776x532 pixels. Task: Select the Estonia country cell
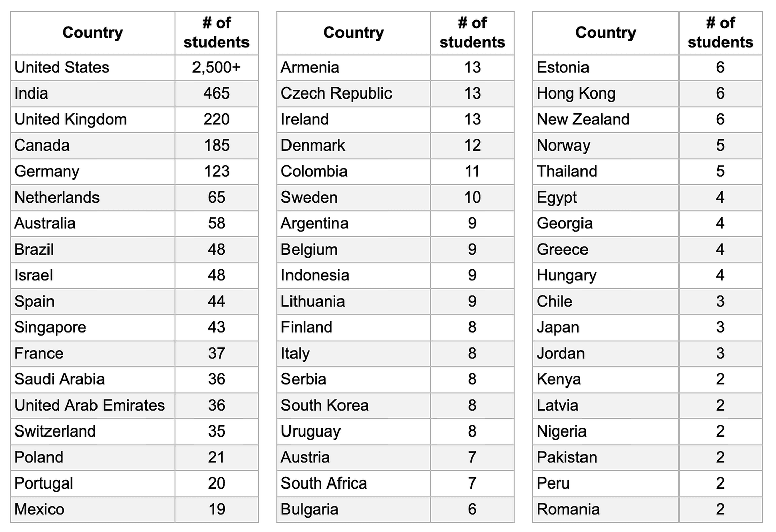coord(606,68)
